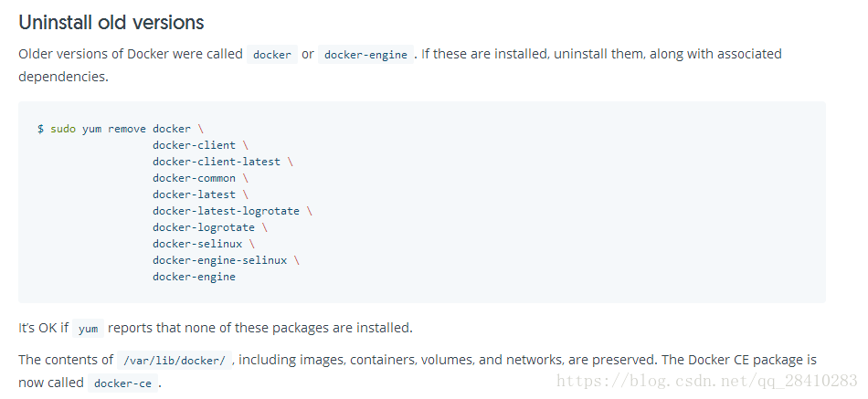
Task: Click the "Uninstall old versions" heading
Action: (x=111, y=22)
